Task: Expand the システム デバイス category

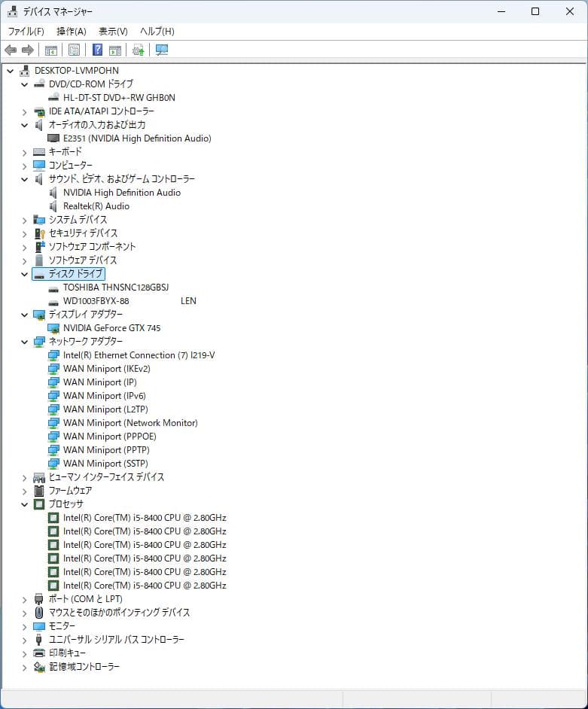Action: [24, 221]
